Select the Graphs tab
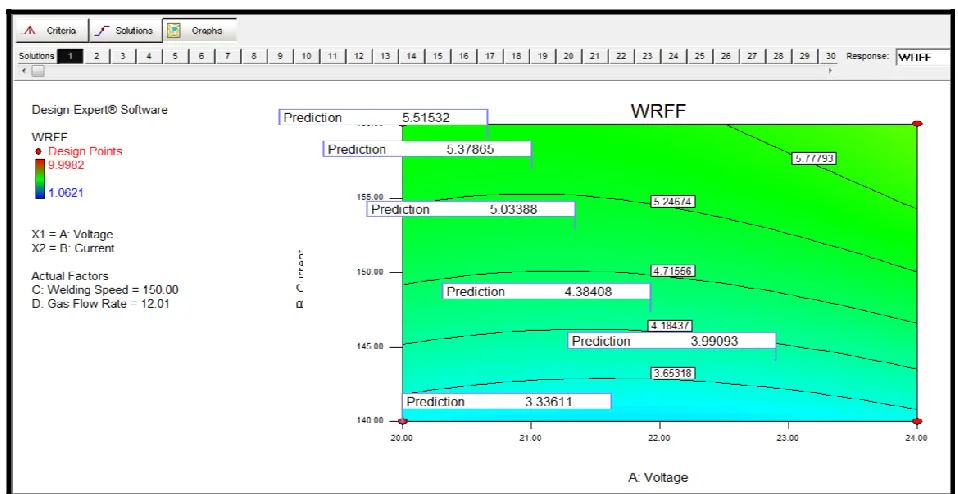958x494 pixels. 199,30
